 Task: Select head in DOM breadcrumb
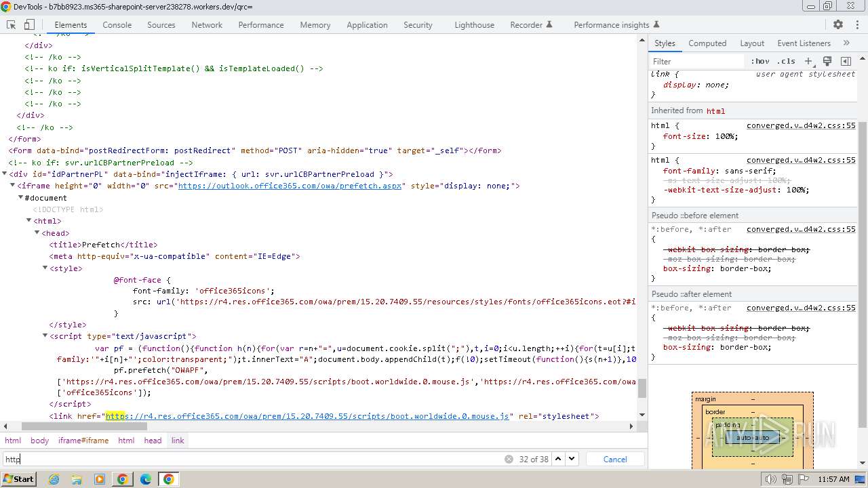tap(153, 441)
